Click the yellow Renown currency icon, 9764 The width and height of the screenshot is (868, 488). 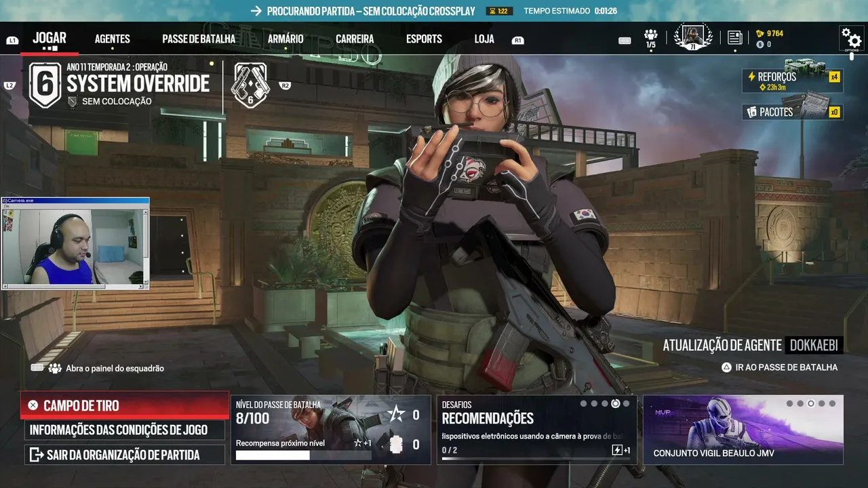tap(760, 33)
